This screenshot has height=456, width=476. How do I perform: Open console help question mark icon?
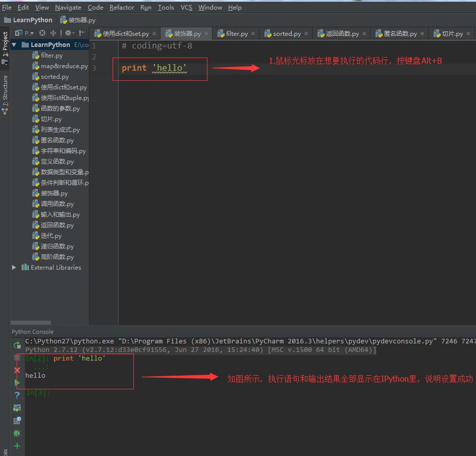click(x=17, y=395)
